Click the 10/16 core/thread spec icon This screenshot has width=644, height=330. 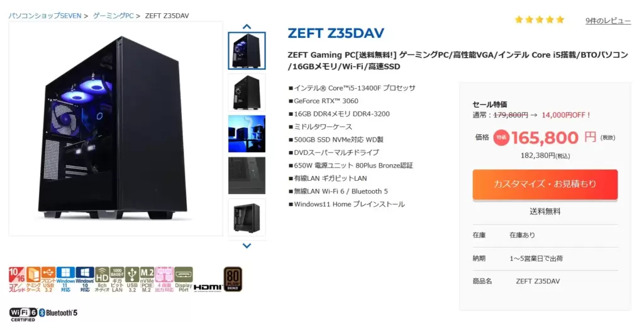tap(17, 280)
